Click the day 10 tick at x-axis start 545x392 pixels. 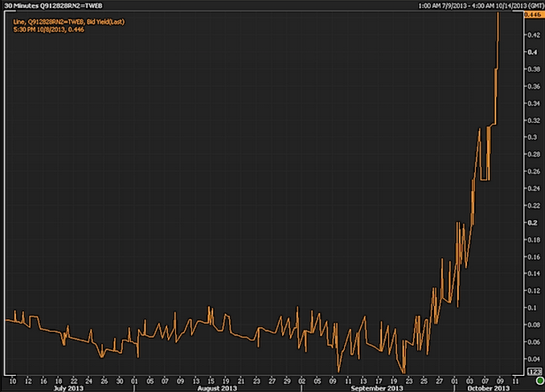[x=13, y=378]
